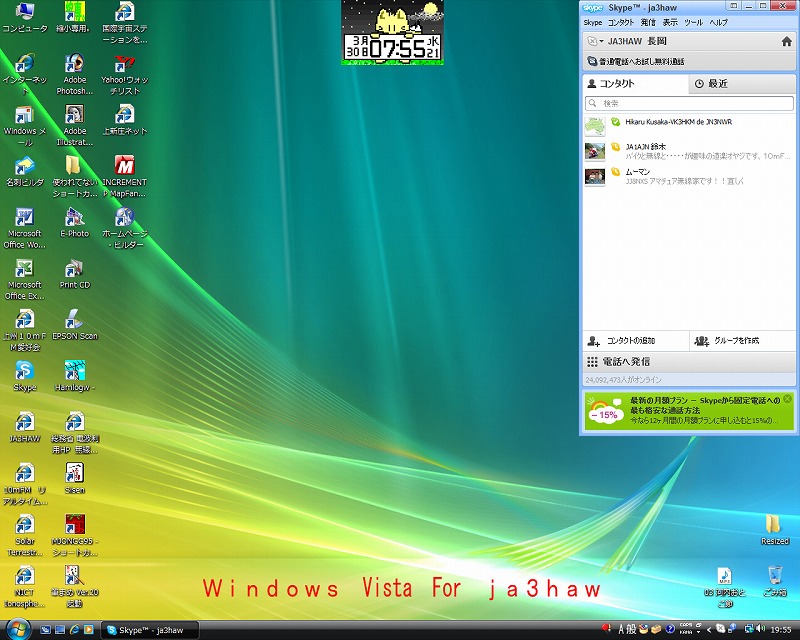Image resolution: width=800 pixels, height=640 pixels.
Task: Open the ツール menu
Action: click(693, 22)
